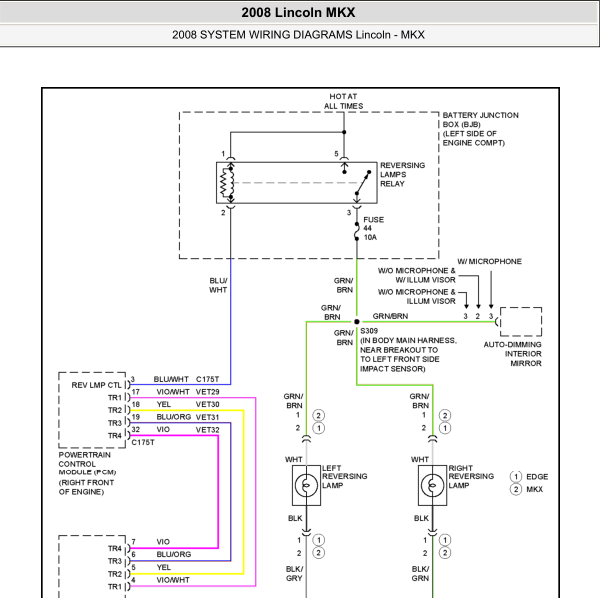The height and width of the screenshot is (598, 600).
Task: Click the "2008 SYSTEM WIRING DIAGRAMS Lincoln - MKX" subtitle
Action: (298, 35)
